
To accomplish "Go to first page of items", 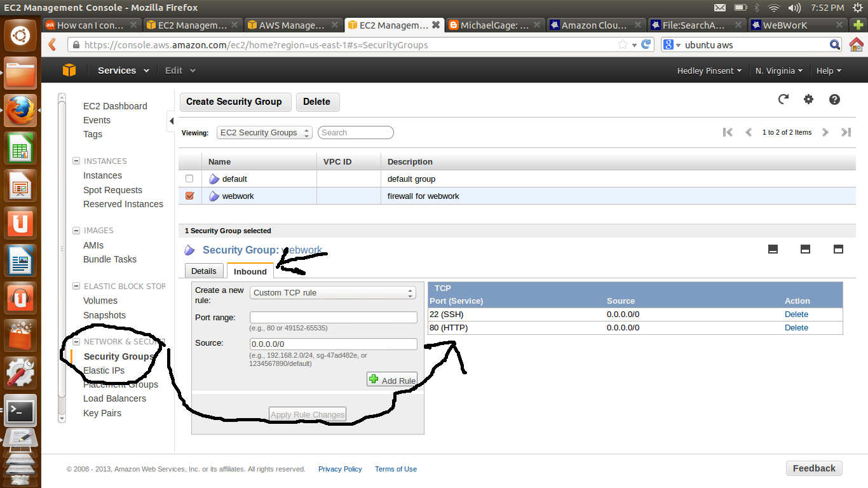I will click(x=728, y=132).
